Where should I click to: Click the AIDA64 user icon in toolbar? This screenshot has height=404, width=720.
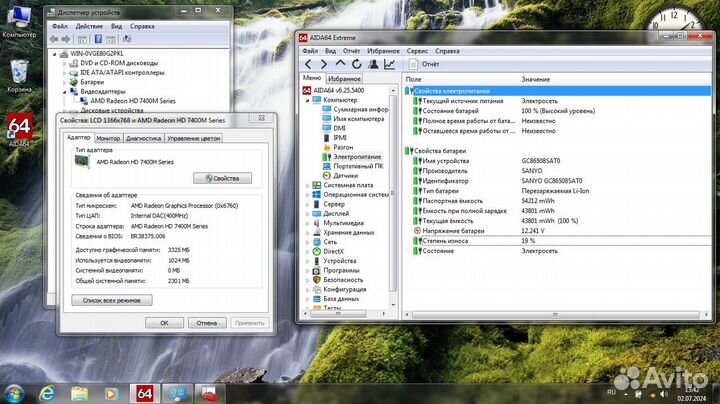(x=373, y=64)
